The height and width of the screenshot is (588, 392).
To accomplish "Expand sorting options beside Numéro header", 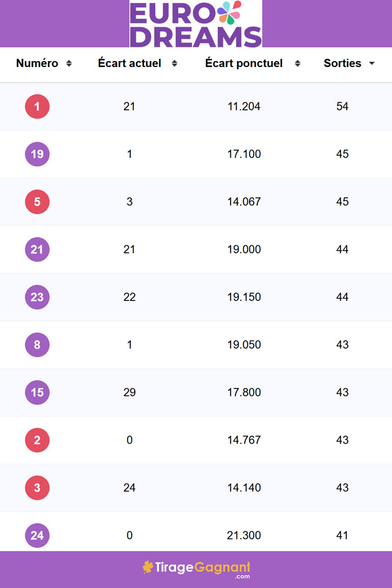I will tap(69, 63).
